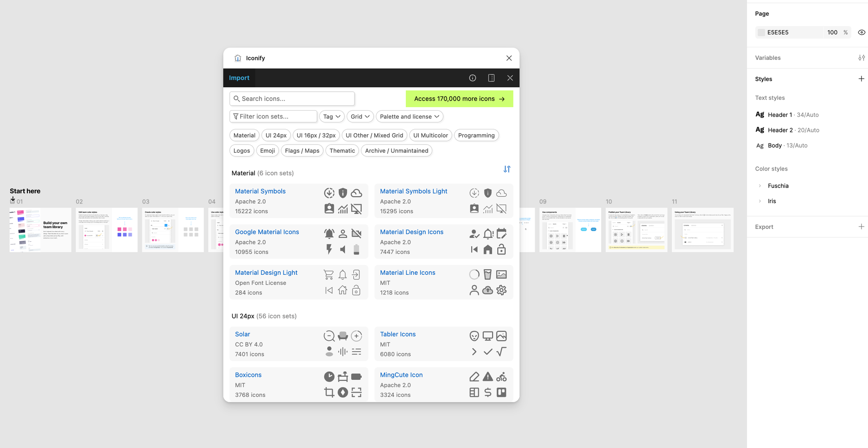
Task: Filter by Thematic category
Action: 342,151
